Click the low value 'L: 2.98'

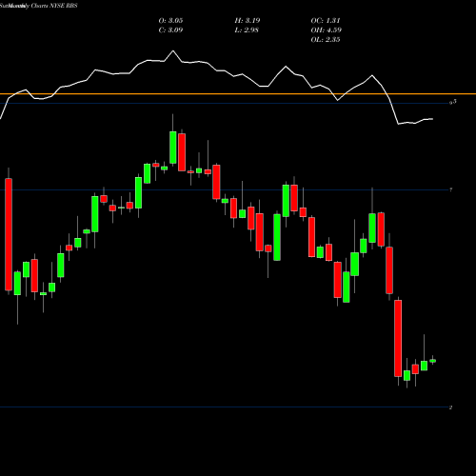tap(247, 30)
